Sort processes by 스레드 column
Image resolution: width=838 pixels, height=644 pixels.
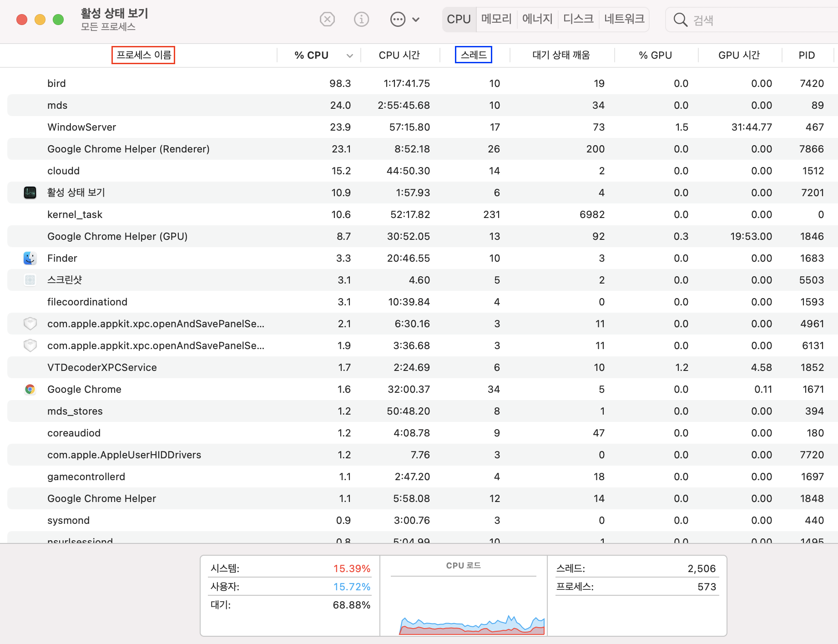pyautogui.click(x=473, y=55)
